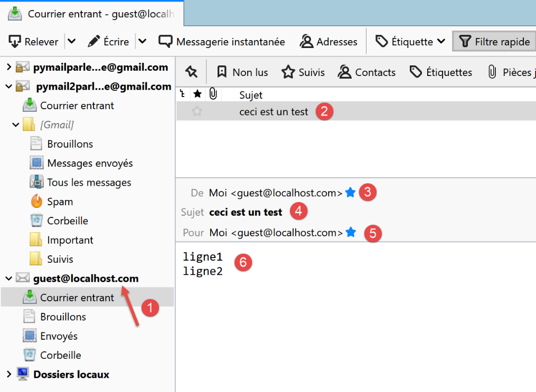
Task: Toggle the Filtre rapide button
Action: pyautogui.click(x=495, y=42)
